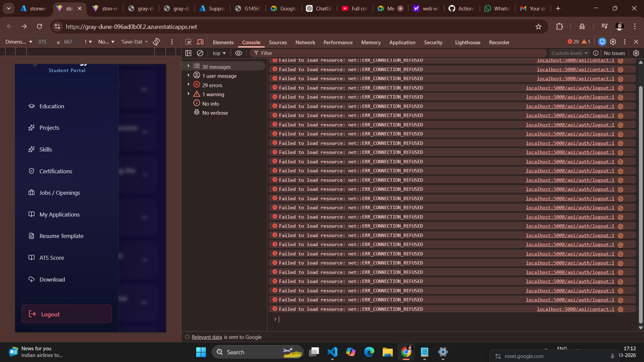Open the Custom levels dropdown

pos(569,53)
